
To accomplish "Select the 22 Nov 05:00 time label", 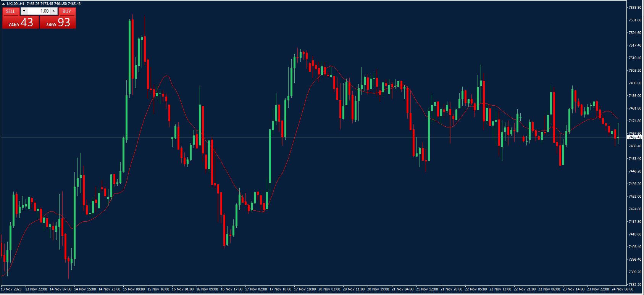I will point(476,289).
